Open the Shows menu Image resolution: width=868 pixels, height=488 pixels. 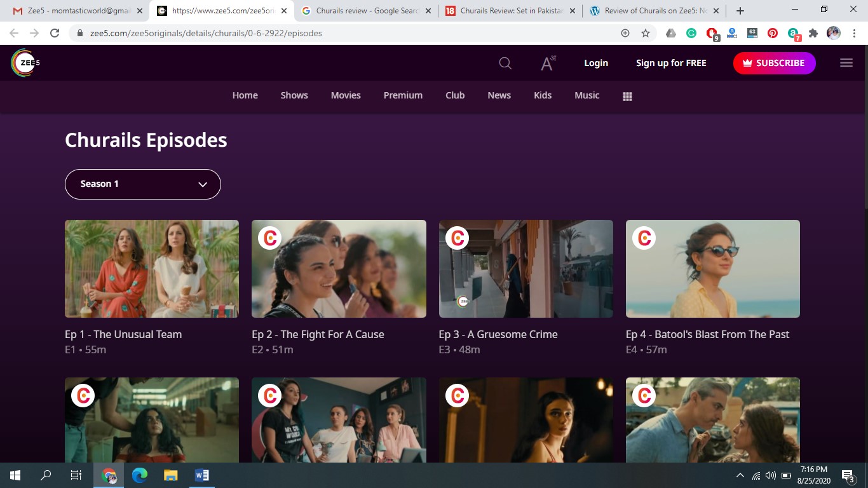click(x=294, y=95)
